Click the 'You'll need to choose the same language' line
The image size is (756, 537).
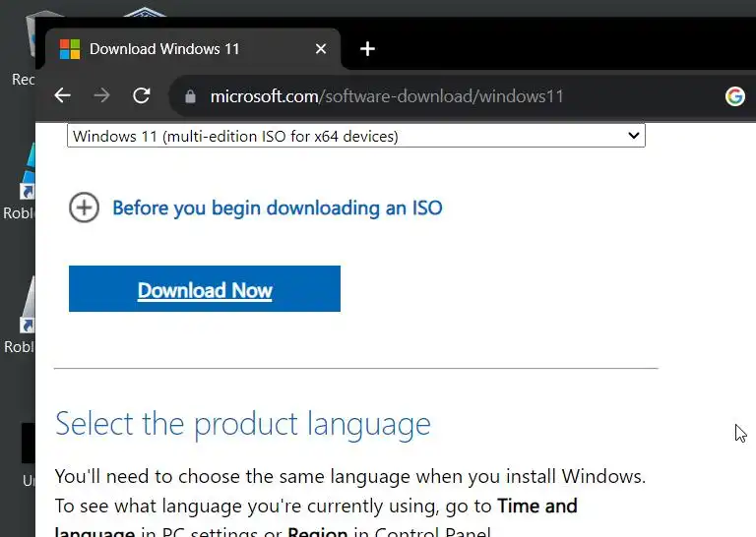[x=350, y=476]
